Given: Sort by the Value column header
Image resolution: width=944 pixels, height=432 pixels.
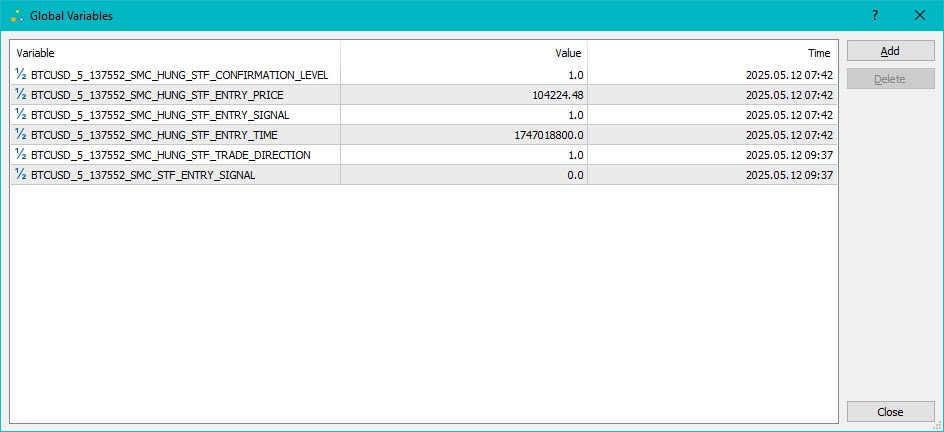Looking at the screenshot, I should click(464, 53).
